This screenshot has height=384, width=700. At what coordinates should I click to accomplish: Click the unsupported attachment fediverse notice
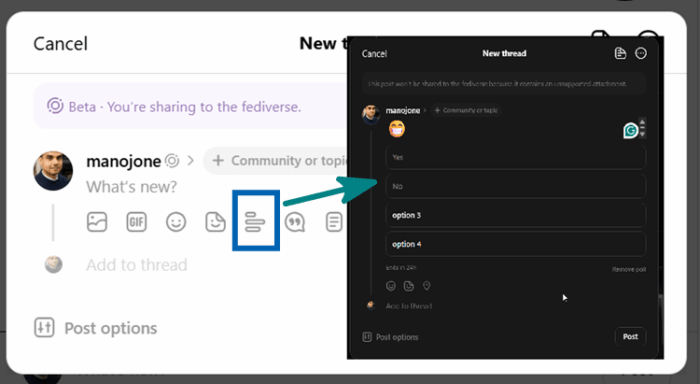click(504, 83)
